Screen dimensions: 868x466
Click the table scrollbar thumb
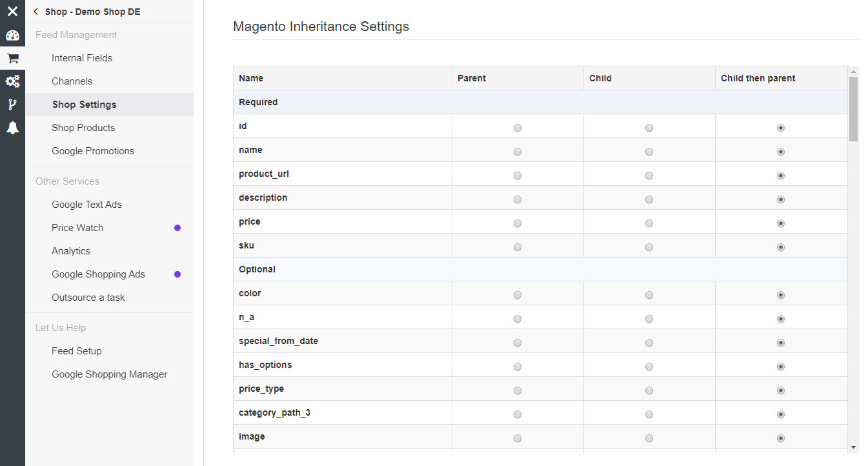(x=854, y=108)
